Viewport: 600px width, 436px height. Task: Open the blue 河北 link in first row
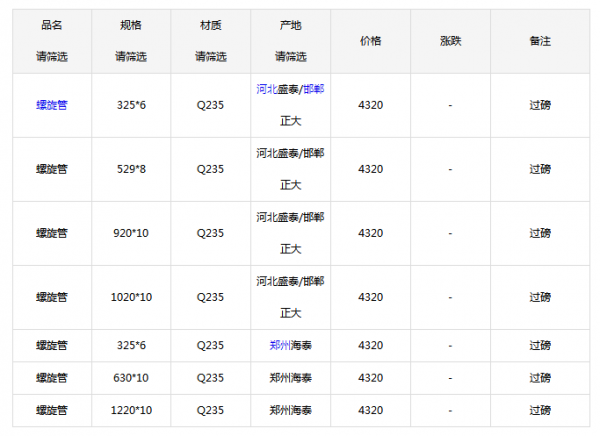coord(266,89)
